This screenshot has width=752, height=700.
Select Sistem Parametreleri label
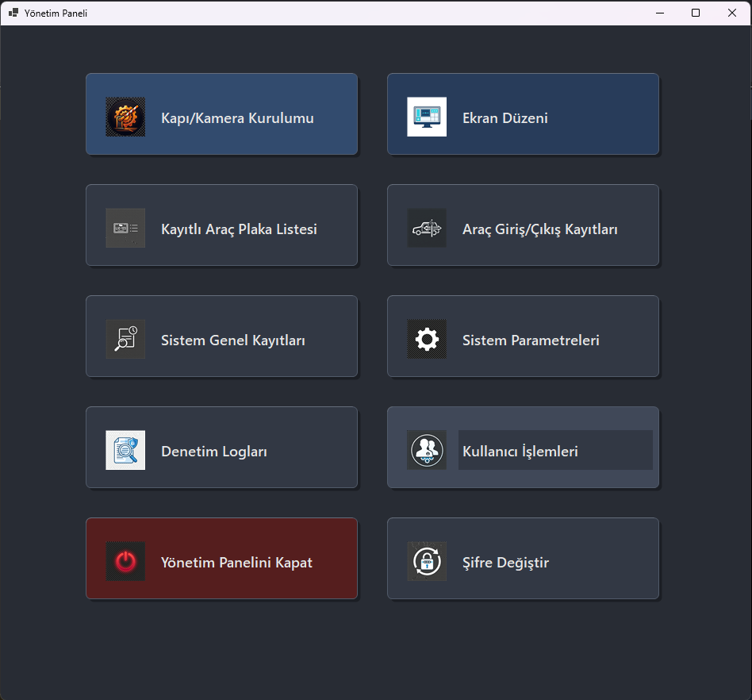point(531,340)
